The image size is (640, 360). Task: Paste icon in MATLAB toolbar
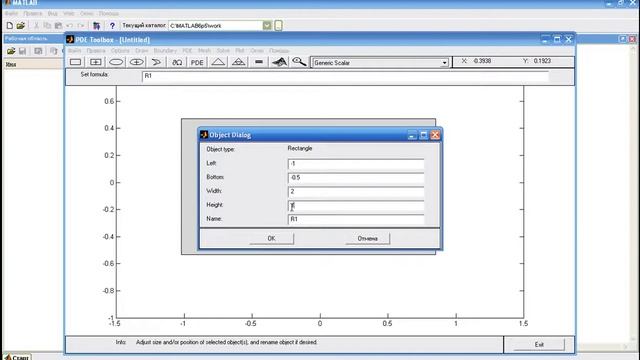coord(58,26)
